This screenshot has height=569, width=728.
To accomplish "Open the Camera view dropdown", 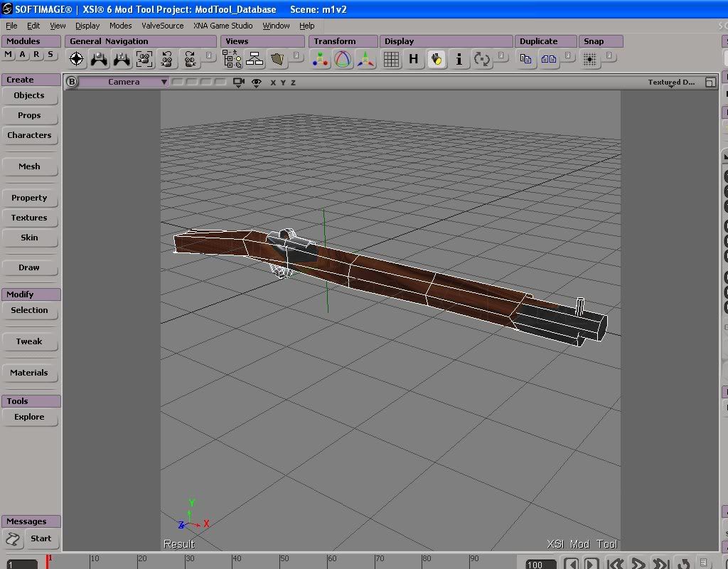I will point(124,82).
